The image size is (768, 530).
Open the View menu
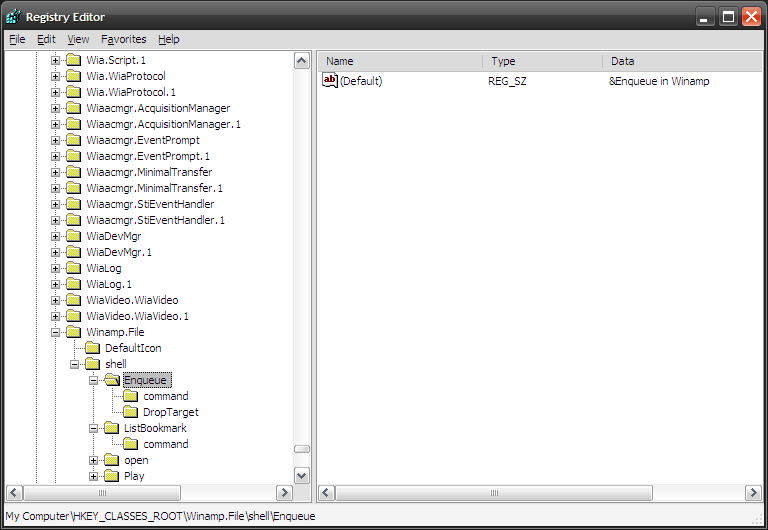tap(78, 39)
